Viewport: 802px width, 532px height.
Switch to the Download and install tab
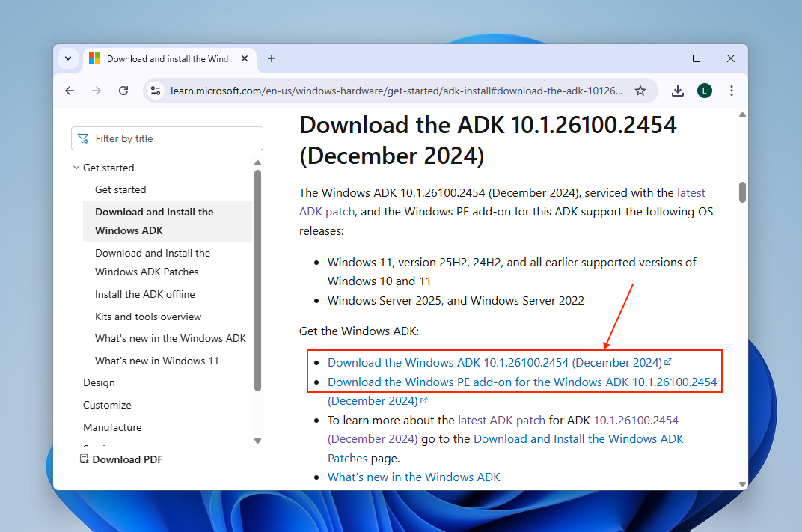(x=168, y=58)
